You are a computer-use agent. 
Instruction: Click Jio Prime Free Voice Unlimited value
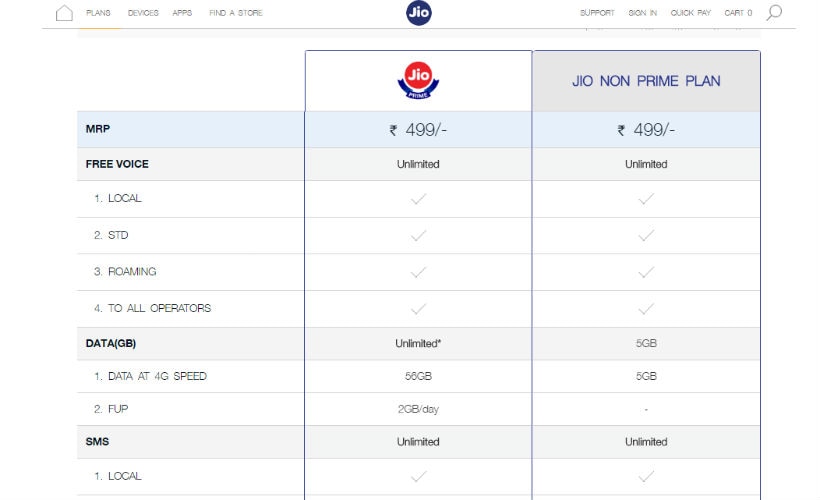[418, 164]
